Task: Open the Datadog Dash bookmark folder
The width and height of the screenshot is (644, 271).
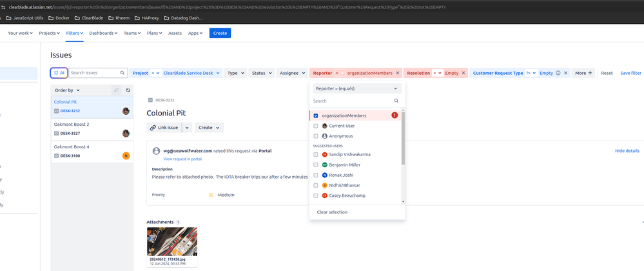Action: point(184,17)
